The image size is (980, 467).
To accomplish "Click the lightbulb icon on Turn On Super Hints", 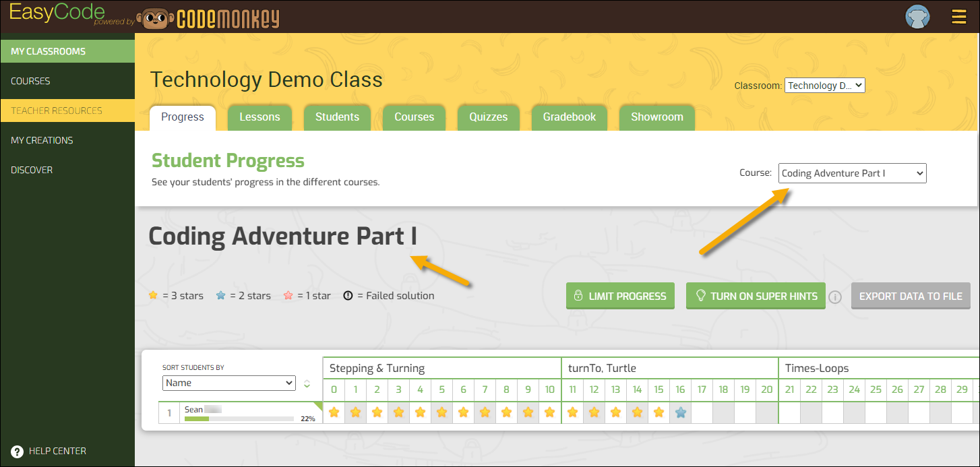I will (x=700, y=295).
